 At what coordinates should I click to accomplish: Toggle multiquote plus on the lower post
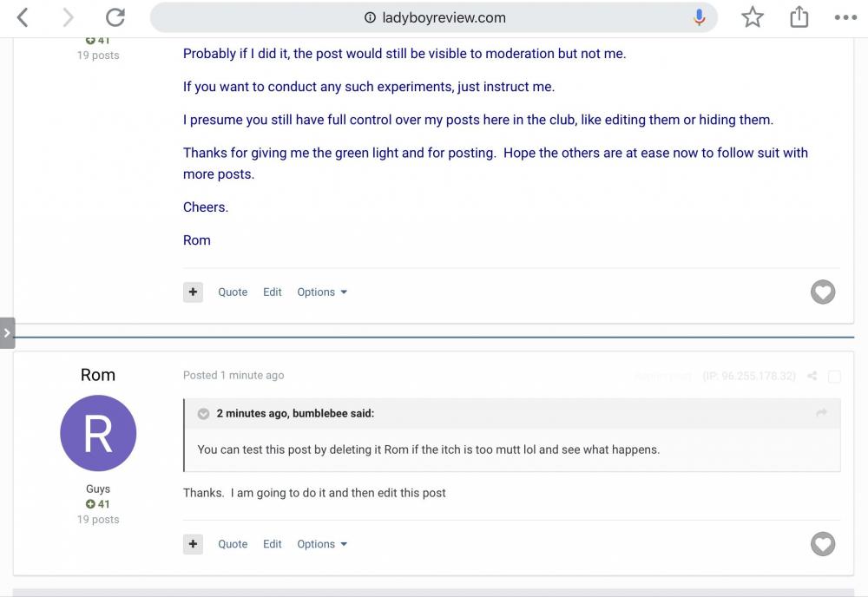[193, 544]
